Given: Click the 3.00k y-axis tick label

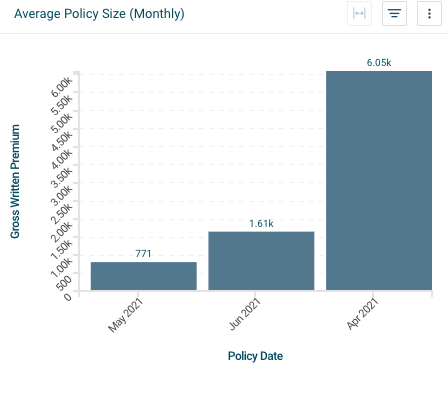Looking at the screenshot, I should pyautogui.click(x=61, y=195).
